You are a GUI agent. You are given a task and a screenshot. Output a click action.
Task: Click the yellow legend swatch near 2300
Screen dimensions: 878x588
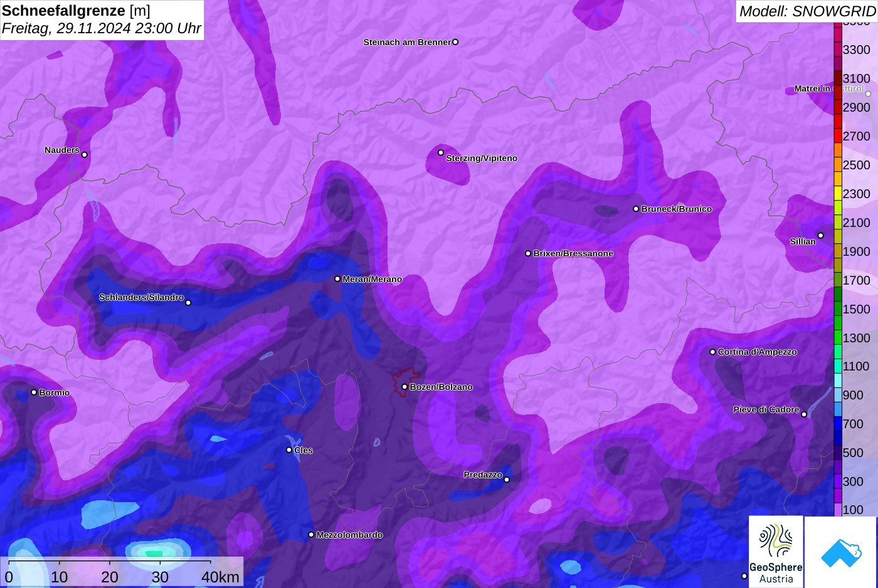838,193
